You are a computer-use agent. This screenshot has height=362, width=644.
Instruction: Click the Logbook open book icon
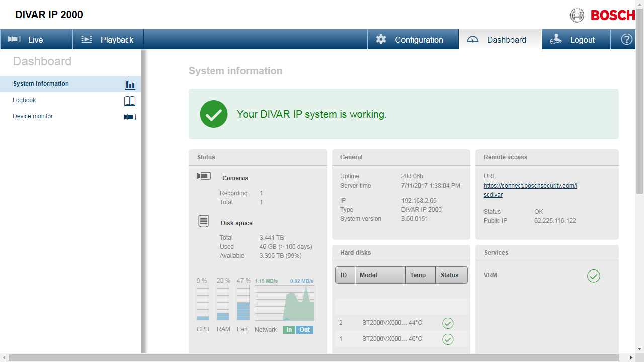coord(130,101)
